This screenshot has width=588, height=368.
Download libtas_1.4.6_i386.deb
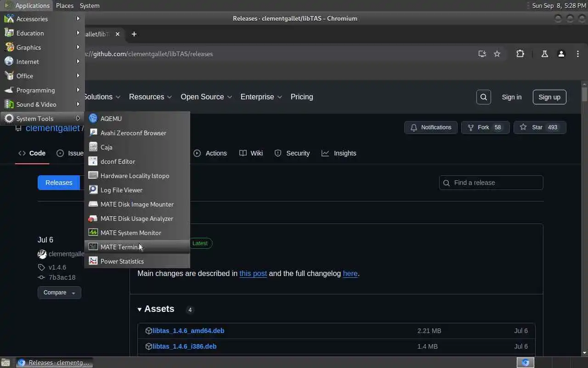pos(184,346)
